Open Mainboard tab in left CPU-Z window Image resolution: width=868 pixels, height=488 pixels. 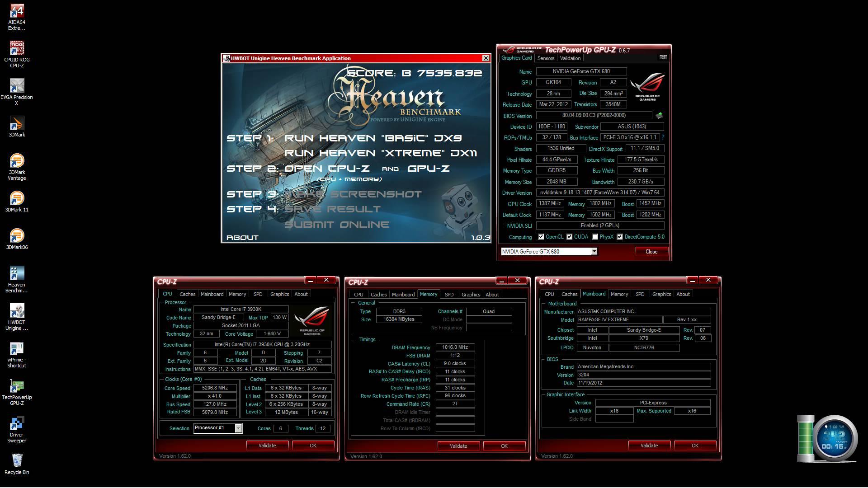pyautogui.click(x=212, y=294)
